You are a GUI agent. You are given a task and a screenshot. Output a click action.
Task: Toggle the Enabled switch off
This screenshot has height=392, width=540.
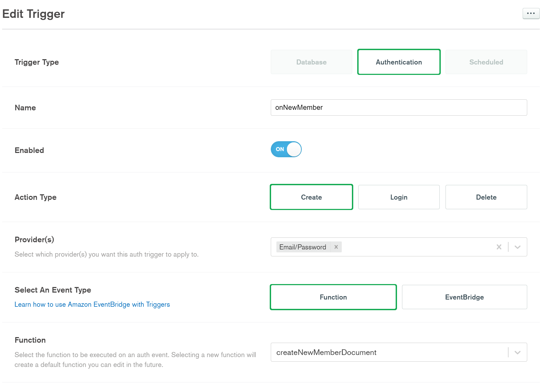[286, 149]
